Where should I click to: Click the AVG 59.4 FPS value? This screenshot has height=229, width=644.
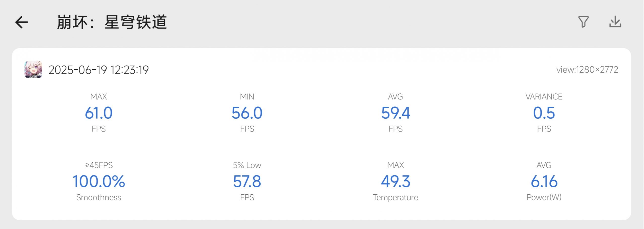(395, 113)
